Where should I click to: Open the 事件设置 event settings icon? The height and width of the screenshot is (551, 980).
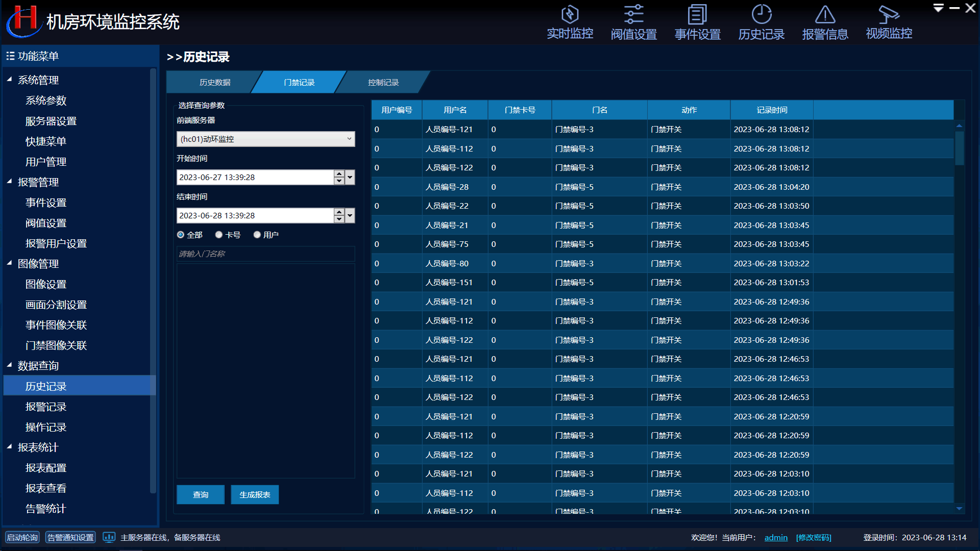tap(697, 14)
